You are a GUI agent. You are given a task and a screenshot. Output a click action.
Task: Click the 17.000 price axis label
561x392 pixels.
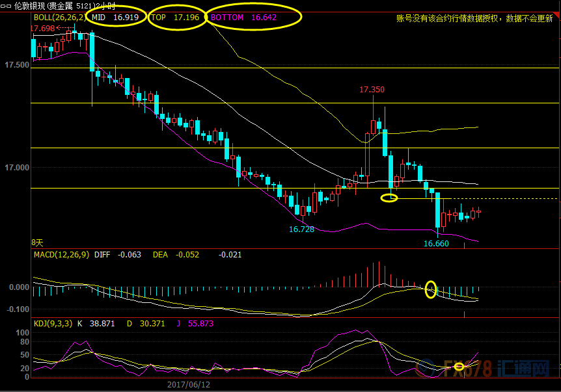[x=17, y=168]
